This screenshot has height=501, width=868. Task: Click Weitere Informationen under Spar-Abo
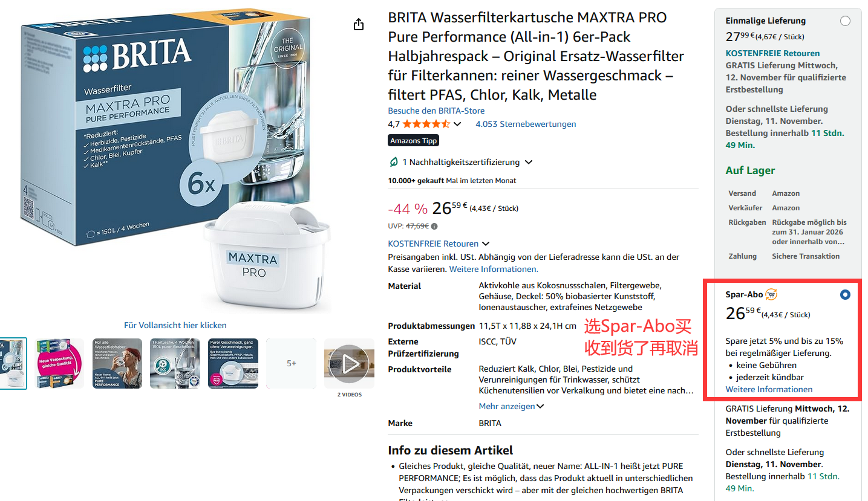click(769, 389)
